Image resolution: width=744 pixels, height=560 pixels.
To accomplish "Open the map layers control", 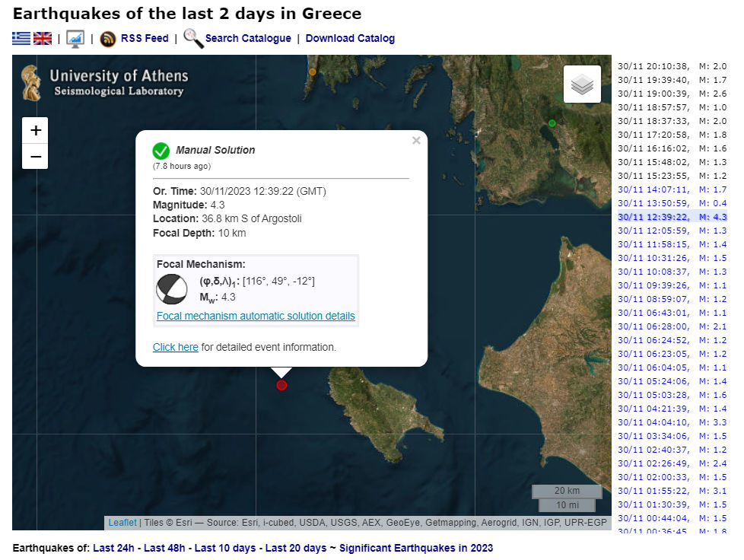I will click(582, 84).
